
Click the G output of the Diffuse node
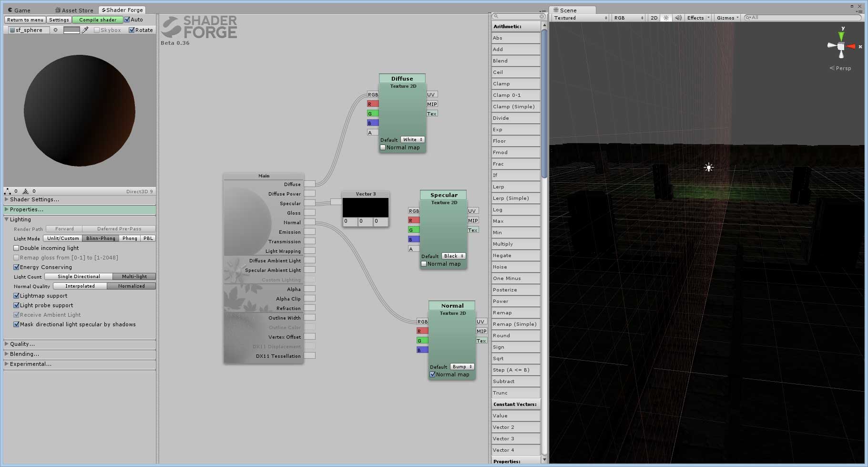tap(373, 114)
